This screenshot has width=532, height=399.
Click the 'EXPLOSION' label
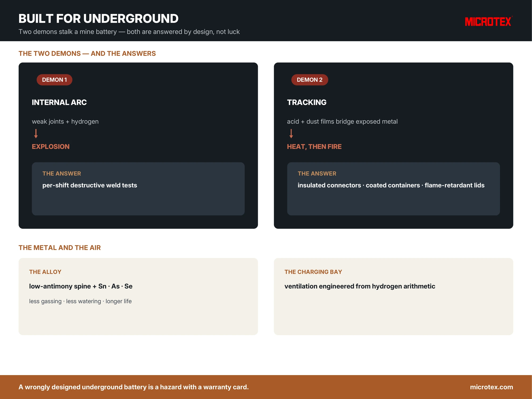pos(51,147)
